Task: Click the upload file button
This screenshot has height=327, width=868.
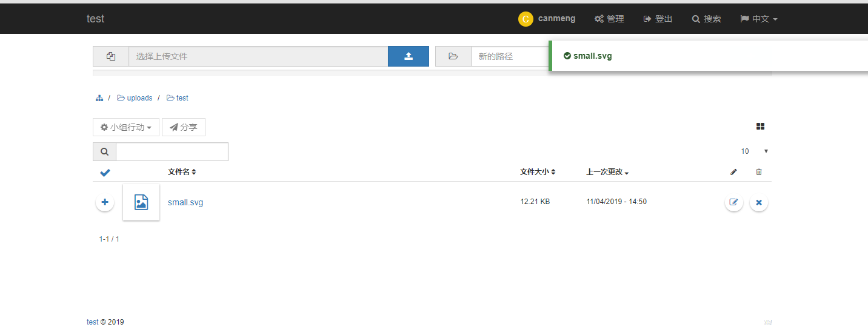Action: (x=409, y=56)
